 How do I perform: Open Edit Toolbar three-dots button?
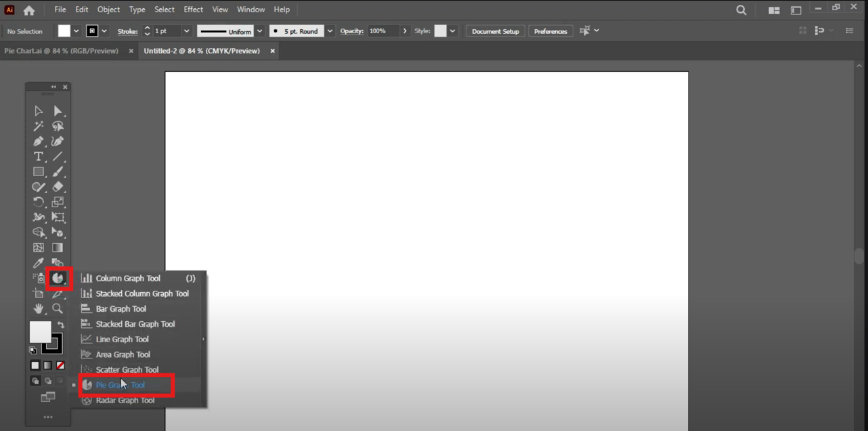(47, 417)
